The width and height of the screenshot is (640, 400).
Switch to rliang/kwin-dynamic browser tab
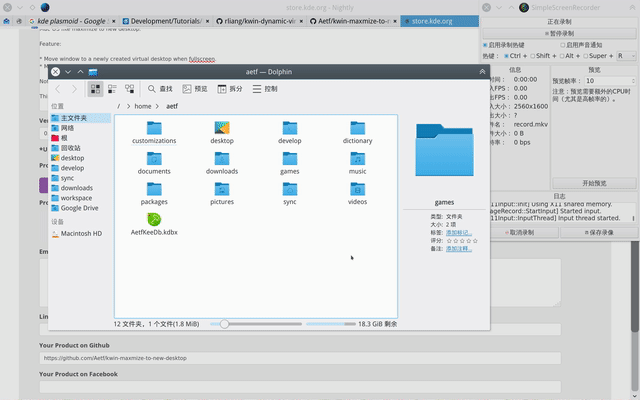click(260, 21)
